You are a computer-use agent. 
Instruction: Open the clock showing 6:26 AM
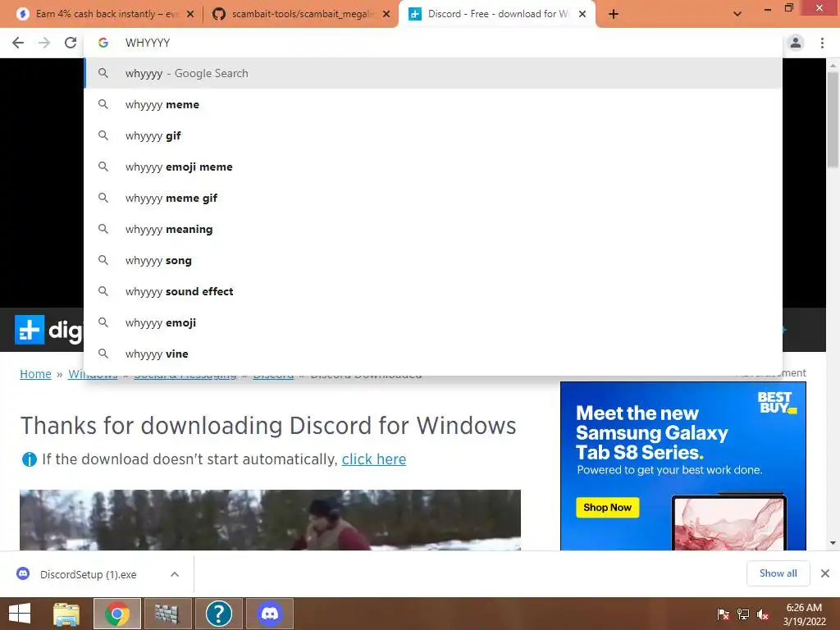click(804, 614)
